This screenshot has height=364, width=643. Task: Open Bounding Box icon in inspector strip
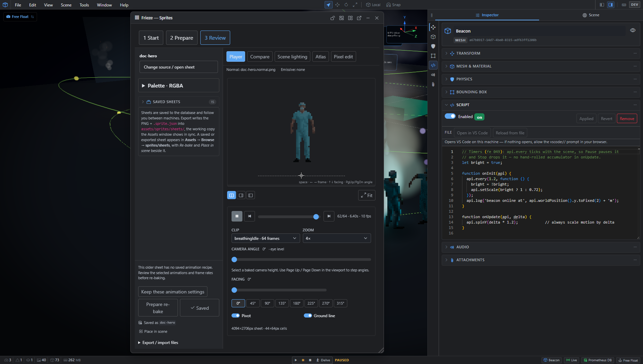[x=433, y=56]
